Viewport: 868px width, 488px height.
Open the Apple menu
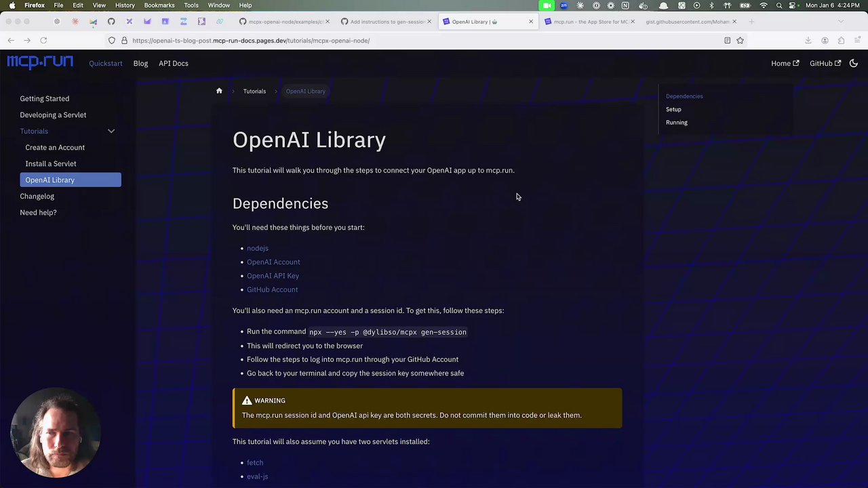point(12,5)
